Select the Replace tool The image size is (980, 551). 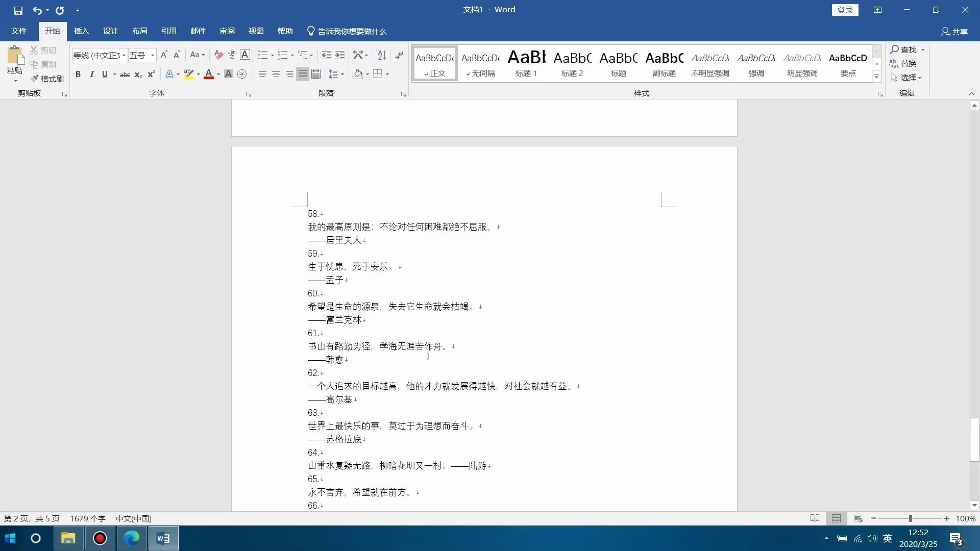906,63
